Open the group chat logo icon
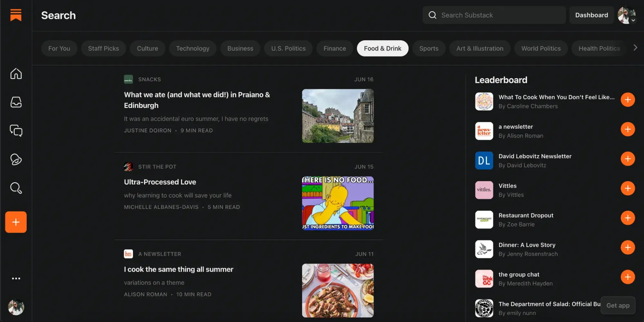 [484, 279]
